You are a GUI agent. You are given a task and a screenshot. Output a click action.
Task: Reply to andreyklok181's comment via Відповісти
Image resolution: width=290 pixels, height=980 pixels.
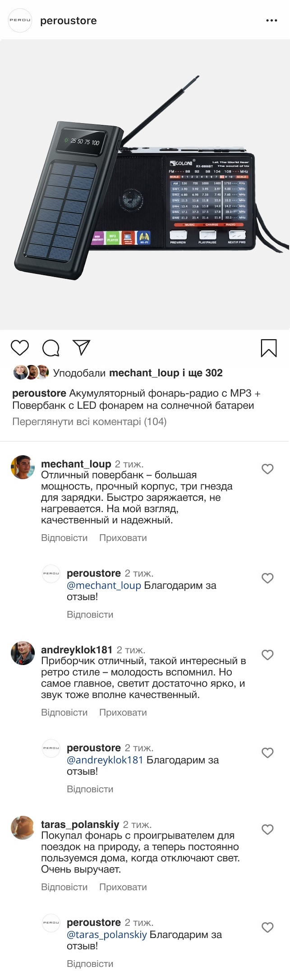(x=64, y=712)
